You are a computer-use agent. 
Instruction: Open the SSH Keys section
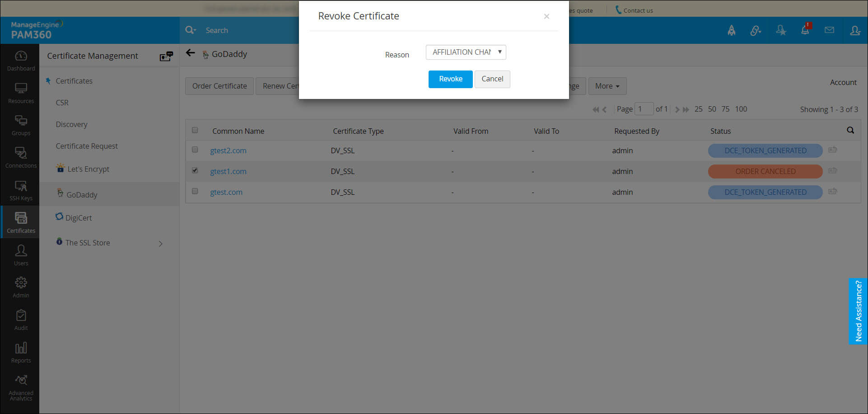point(21,191)
